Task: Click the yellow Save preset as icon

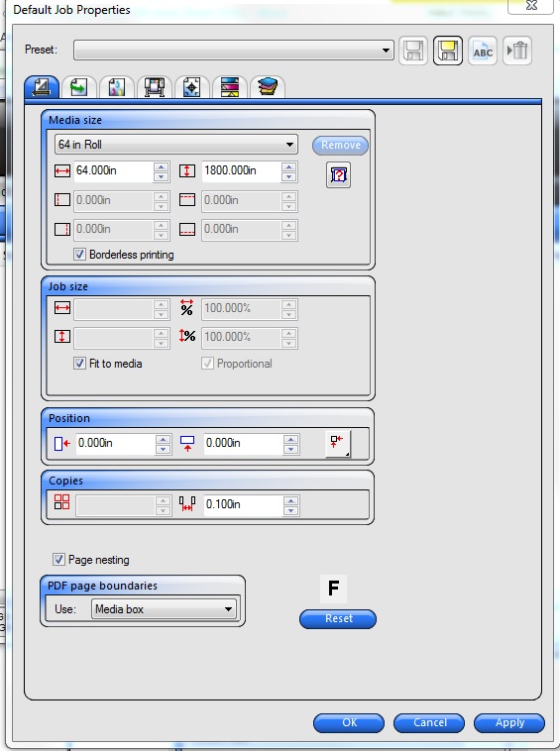Action: tap(448, 51)
